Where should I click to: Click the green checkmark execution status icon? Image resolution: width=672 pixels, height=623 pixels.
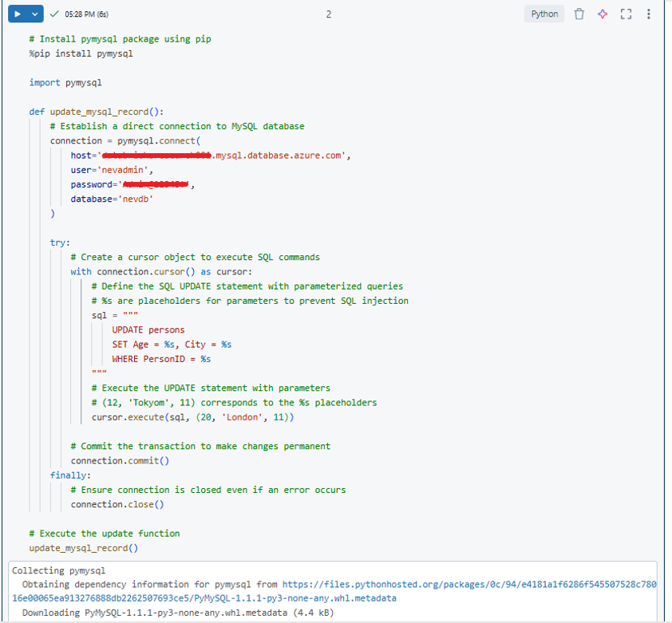(54, 14)
